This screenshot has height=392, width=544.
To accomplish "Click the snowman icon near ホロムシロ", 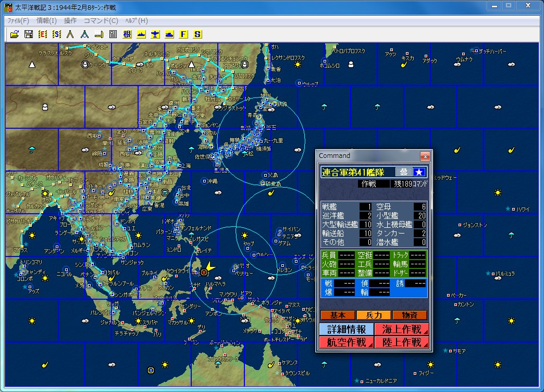I will (351, 65).
